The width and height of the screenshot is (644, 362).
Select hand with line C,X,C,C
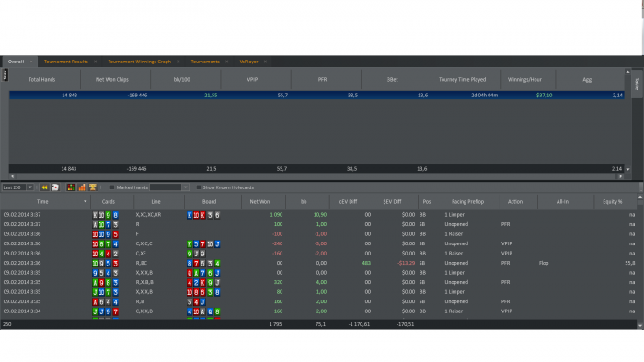(x=318, y=243)
